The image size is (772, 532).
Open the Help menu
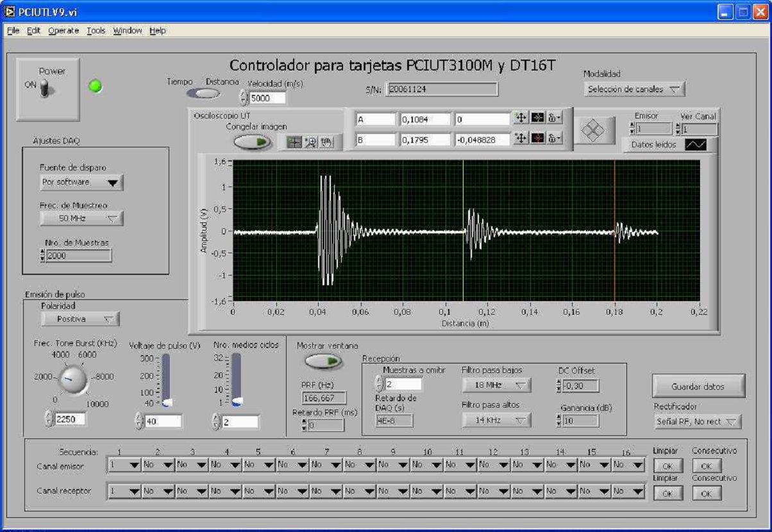pyautogui.click(x=158, y=30)
